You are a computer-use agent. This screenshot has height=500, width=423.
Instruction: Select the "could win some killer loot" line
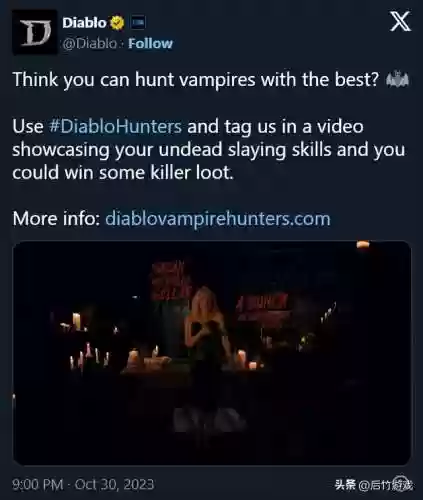123,173
